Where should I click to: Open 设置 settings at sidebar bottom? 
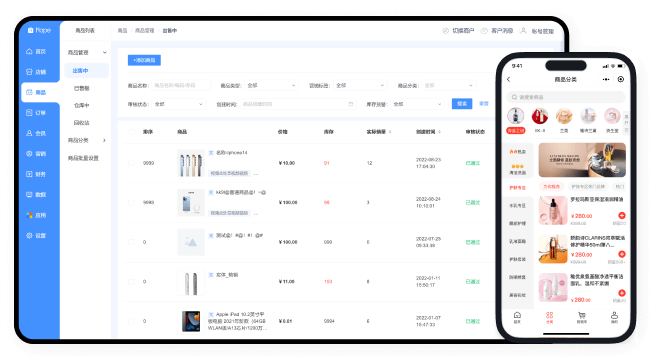point(36,235)
